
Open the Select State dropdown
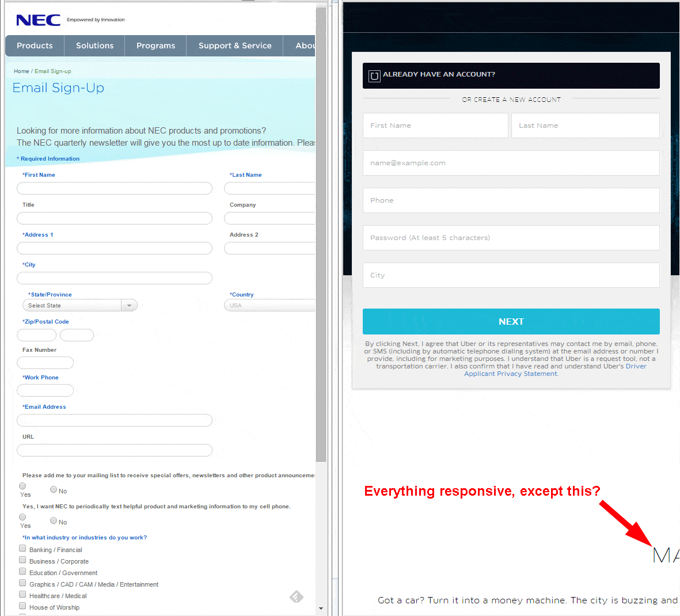(x=80, y=306)
